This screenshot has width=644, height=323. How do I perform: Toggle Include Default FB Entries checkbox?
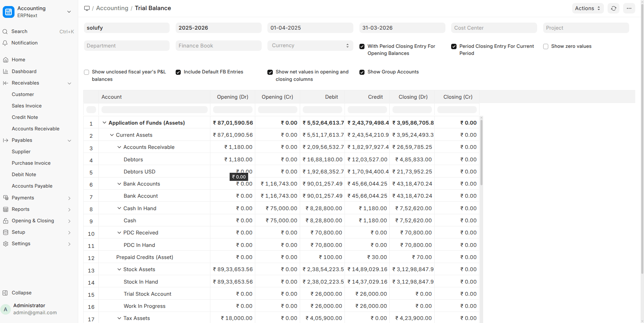click(178, 72)
